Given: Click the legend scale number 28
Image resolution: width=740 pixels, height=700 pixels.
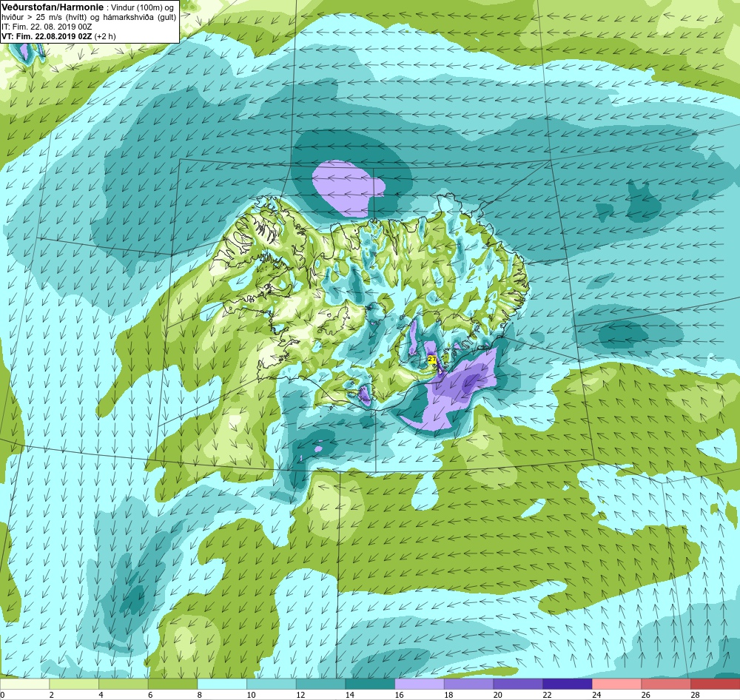Looking at the screenshot, I should pyautogui.click(x=695, y=695).
